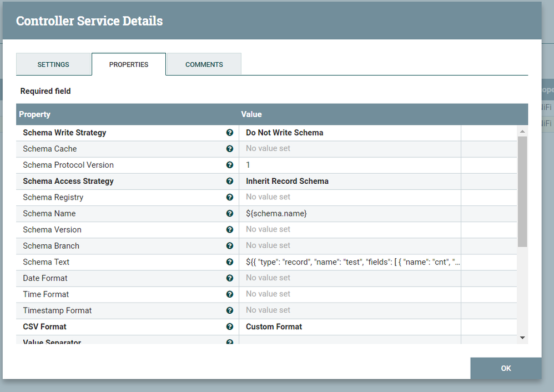Click help icon beside Schema Text
The height and width of the screenshot is (392, 554).
pos(230,262)
